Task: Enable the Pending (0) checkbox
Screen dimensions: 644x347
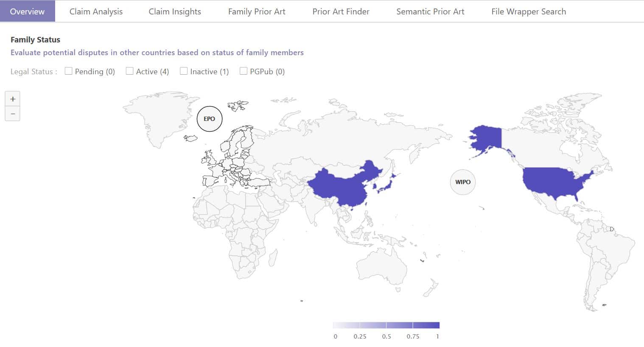Action: coord(68,71)
